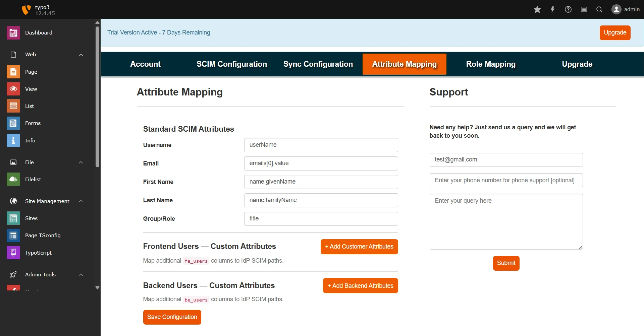Click the phone number support field
The width and height of the screenshot is (644, 336).
[506, 180]
